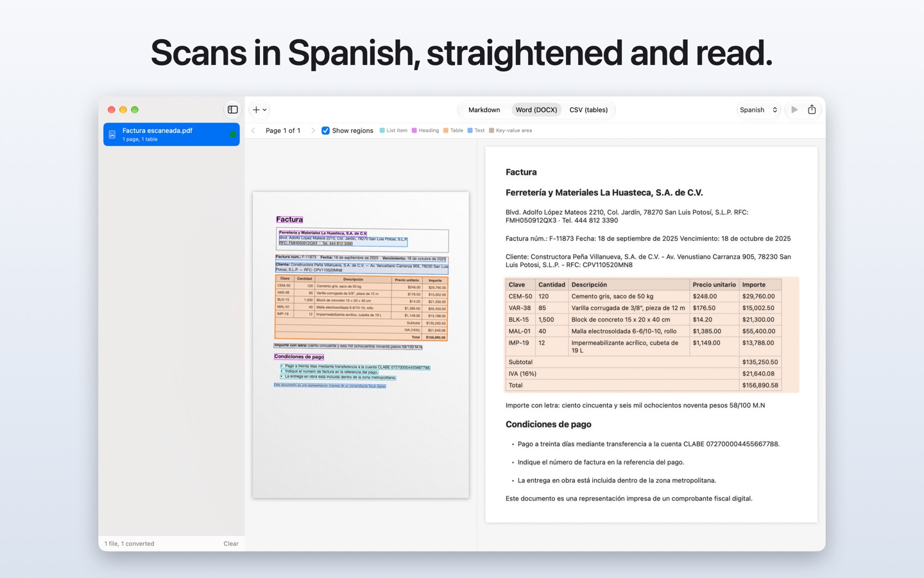Uncheck the Show regions checkbox
The height and width of the screenshot is (578, 924).
pos(325,130)
